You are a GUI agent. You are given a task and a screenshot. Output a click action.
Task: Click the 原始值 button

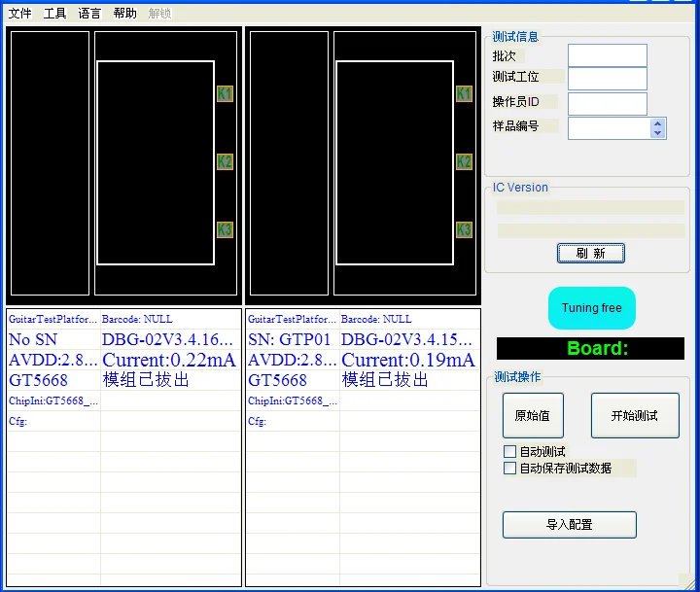[532, 416]
